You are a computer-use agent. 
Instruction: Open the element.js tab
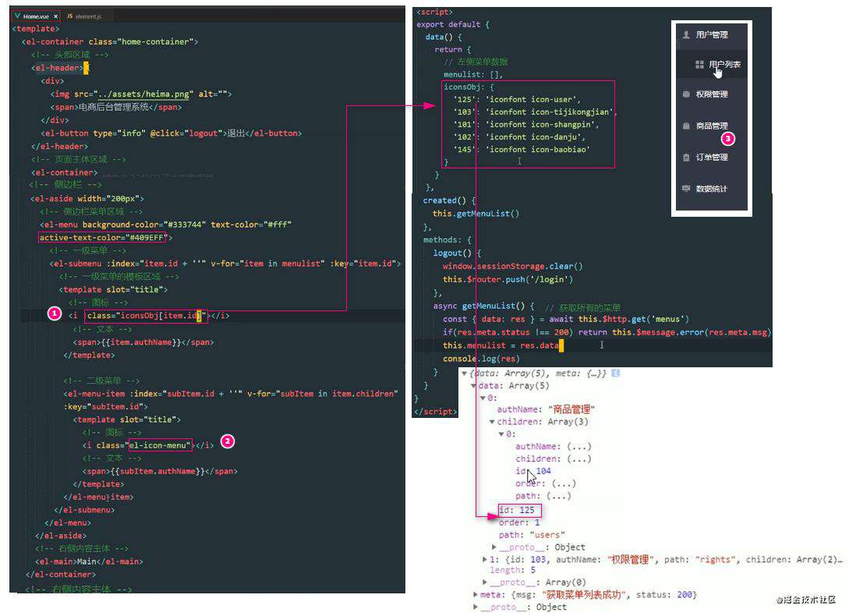pos(84,16)
